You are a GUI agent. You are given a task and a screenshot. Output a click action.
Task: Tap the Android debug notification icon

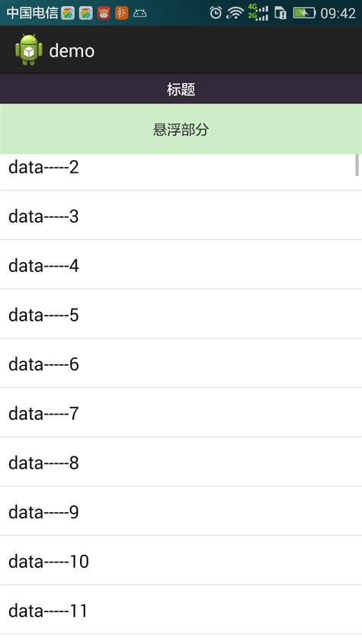(139, 14)
